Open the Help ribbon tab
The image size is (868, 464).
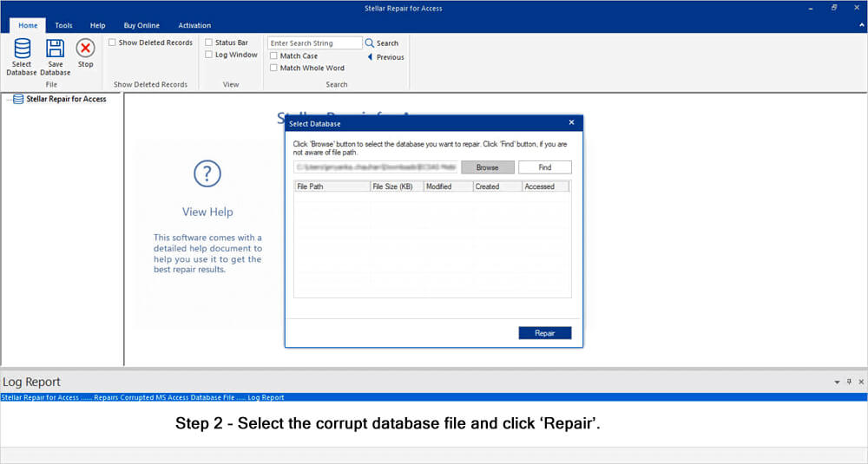pos(97,25)
